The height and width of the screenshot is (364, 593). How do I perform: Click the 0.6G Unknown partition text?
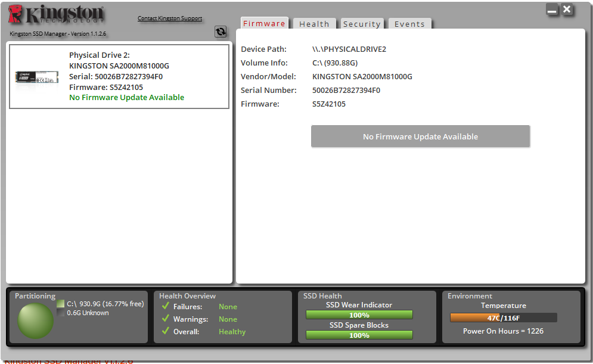[88, 313]
